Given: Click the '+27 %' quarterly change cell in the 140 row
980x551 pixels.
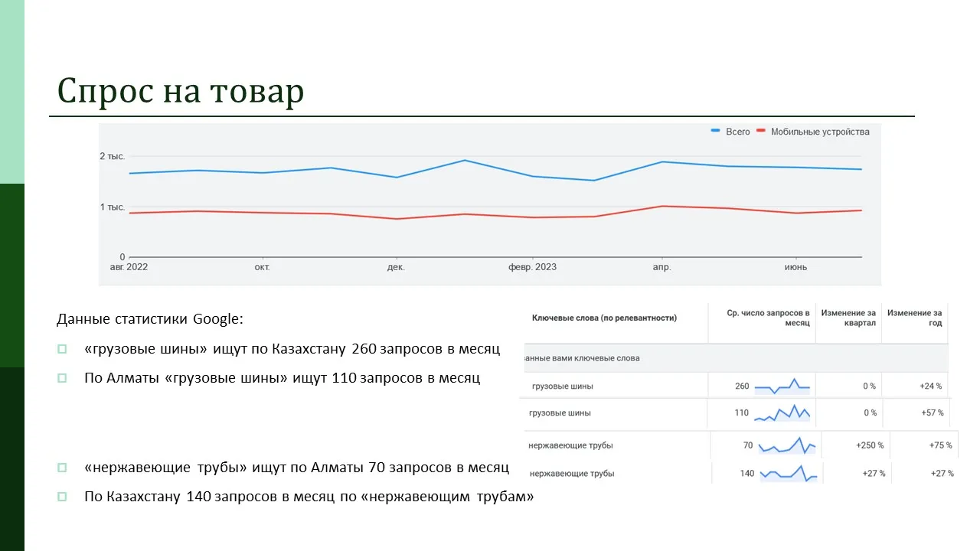Looking at the screenshot, I should 874,474.
